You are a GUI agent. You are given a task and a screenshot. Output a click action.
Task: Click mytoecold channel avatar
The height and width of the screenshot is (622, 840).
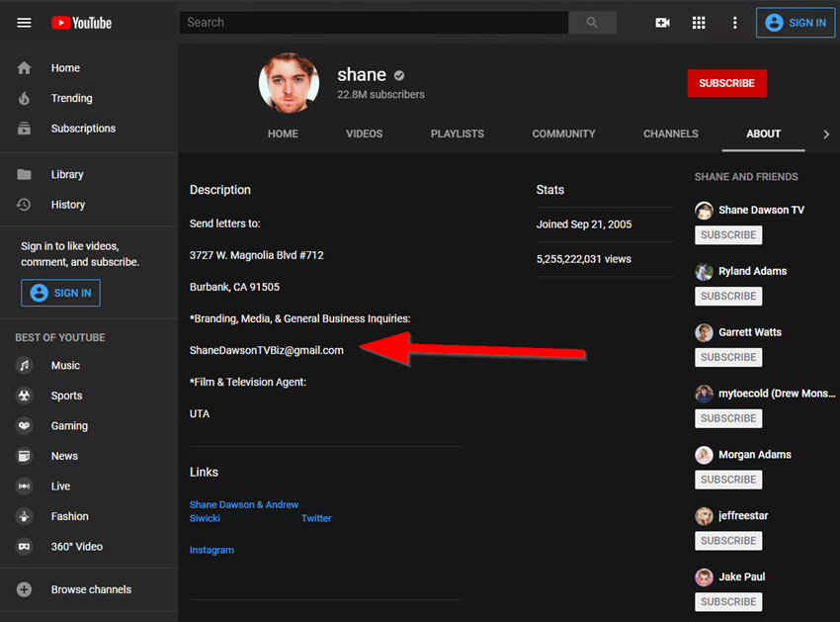tap(704, 394)
